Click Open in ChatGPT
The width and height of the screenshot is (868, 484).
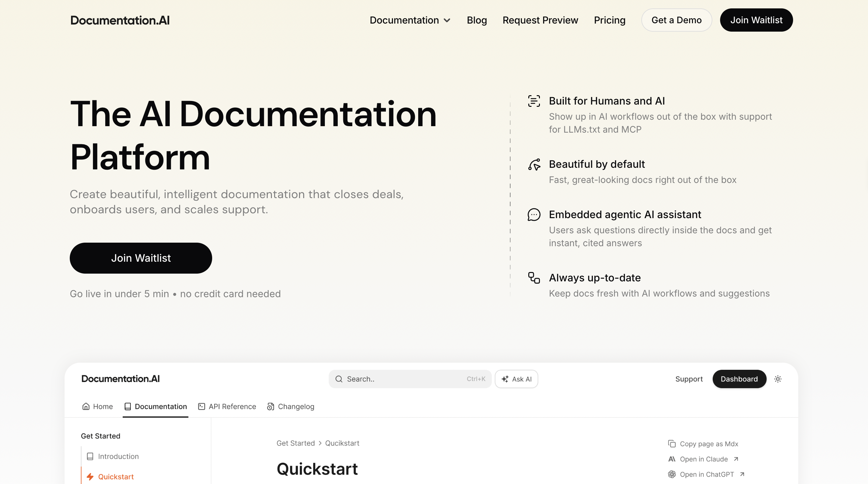(x=706, y=474)
